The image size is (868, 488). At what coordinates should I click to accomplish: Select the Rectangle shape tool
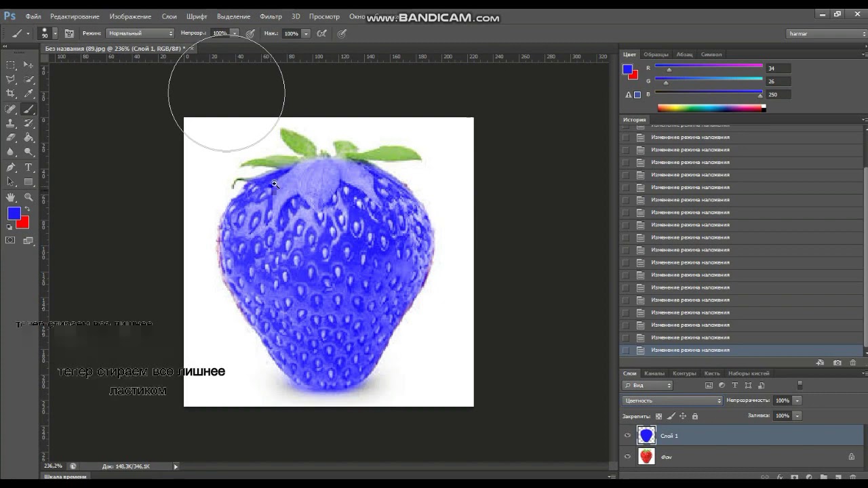pos(28,182)
